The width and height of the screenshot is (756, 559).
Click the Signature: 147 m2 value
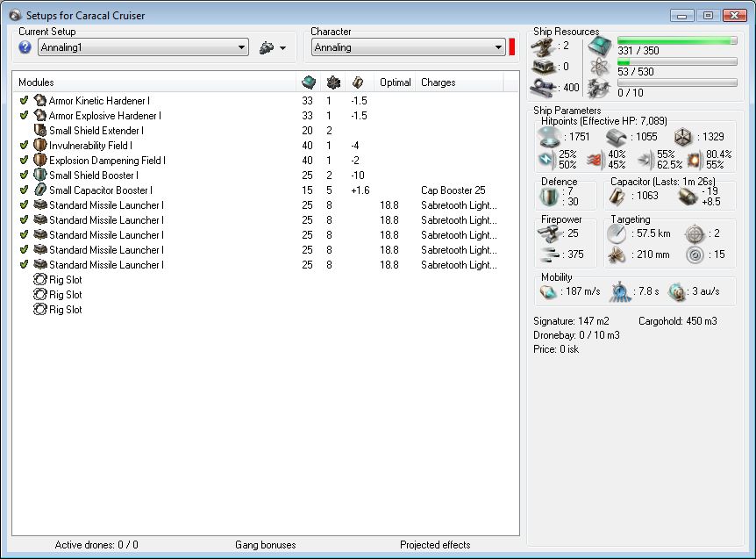(x=571, y=321)
